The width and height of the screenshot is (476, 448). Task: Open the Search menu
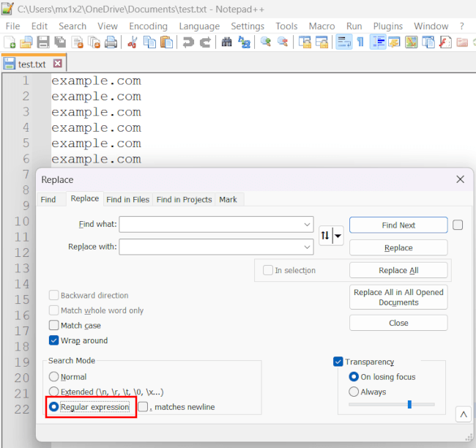click(72, 26)
